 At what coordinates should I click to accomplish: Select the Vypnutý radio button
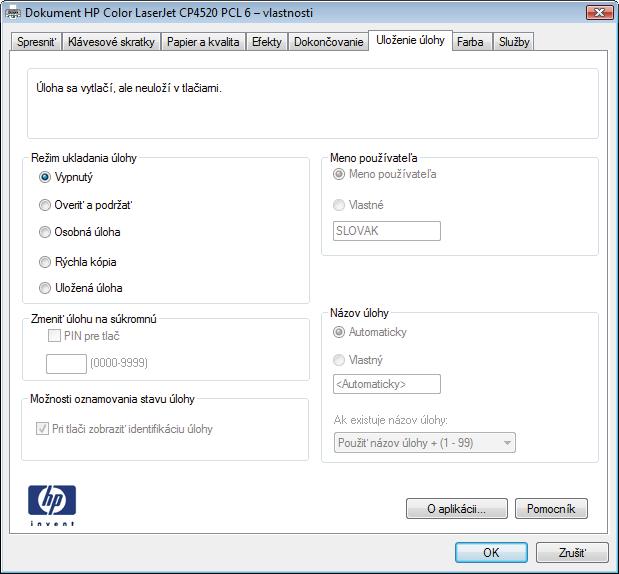45,177
